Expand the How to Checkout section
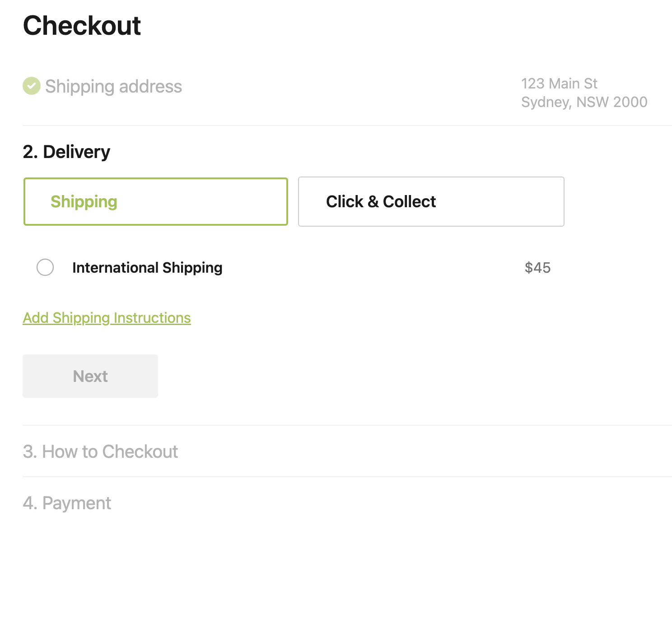Screen dimensions: 672x623 [x=100, y=451]
